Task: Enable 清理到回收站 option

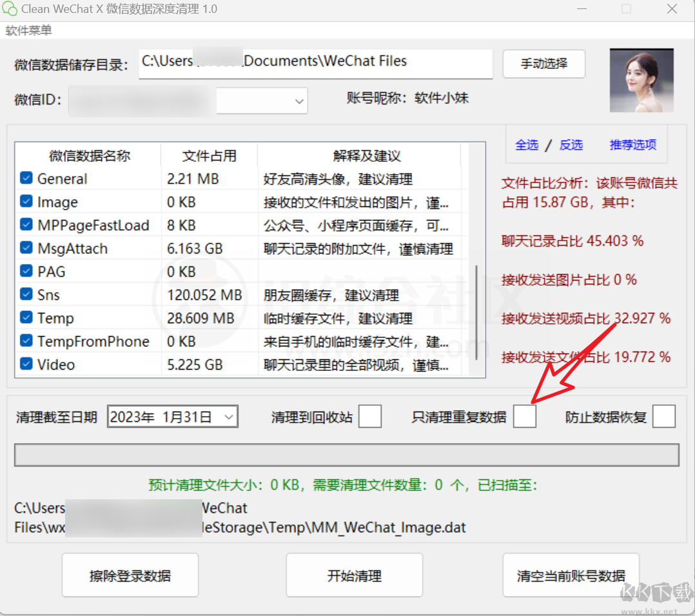Action: pyautogui.click(x=370, y=417)
